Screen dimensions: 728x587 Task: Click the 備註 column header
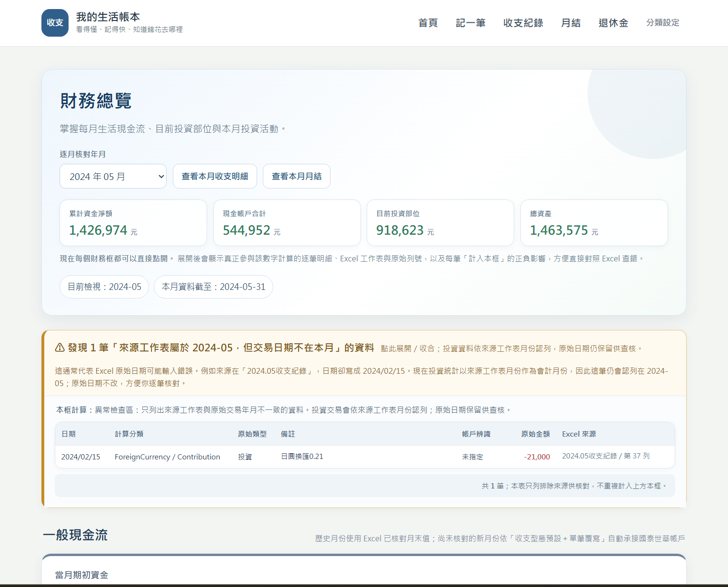pos(288,434)
